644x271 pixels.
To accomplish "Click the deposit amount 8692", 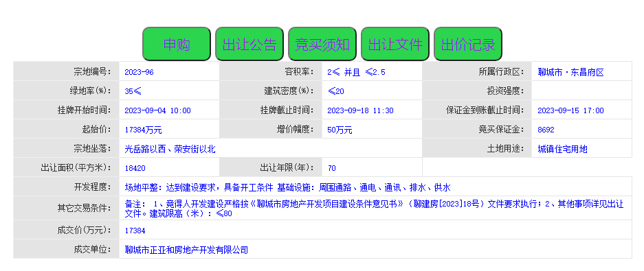I will pos(546,130).
